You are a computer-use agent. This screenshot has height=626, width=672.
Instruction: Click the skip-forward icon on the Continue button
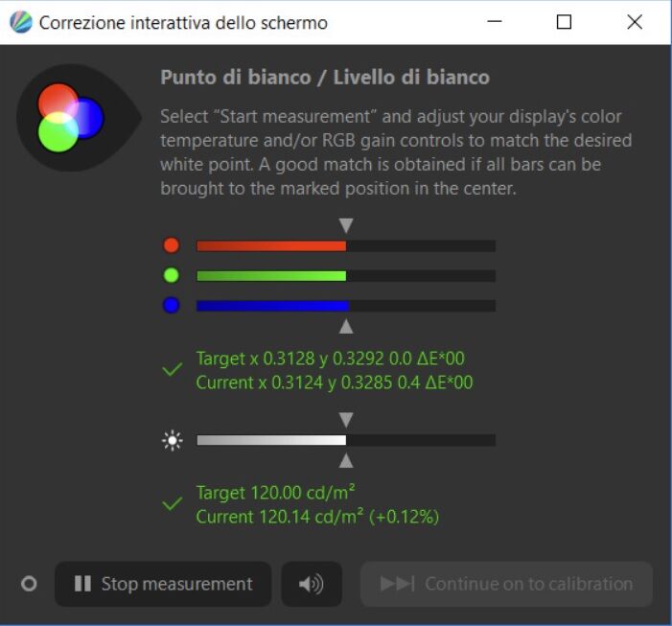coord(397,584)
